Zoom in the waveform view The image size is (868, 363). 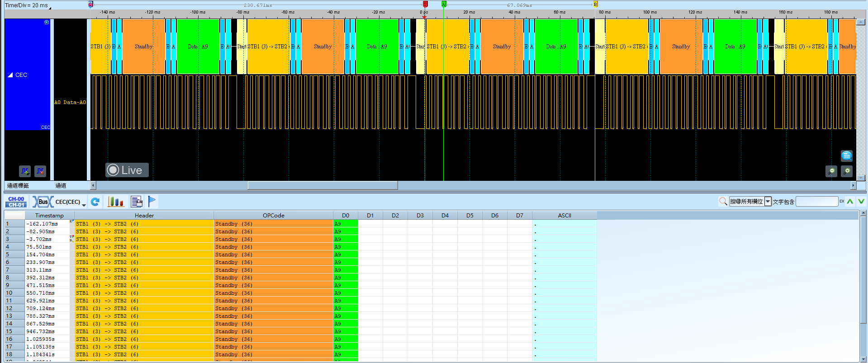(x=847, y=171)
